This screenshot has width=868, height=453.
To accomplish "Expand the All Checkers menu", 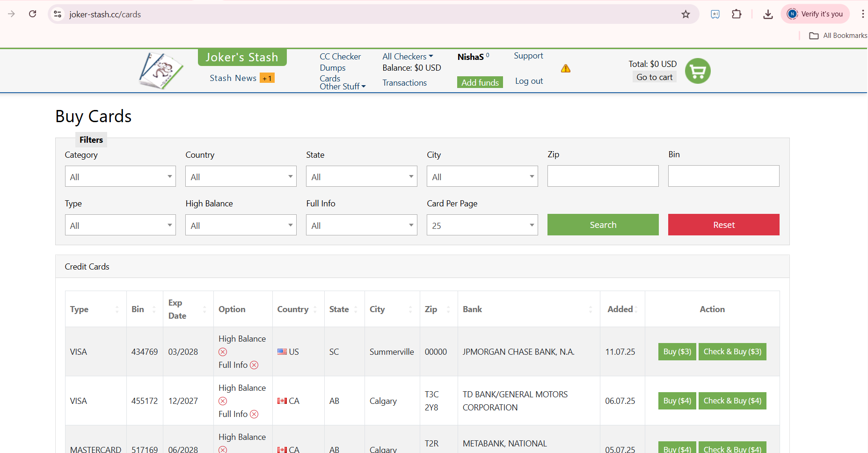I will point(408,57).
